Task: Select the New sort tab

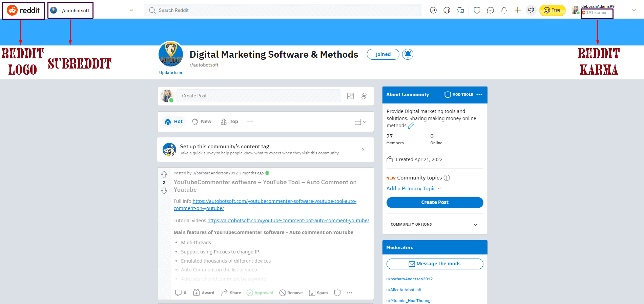Action: pos(202,121)
